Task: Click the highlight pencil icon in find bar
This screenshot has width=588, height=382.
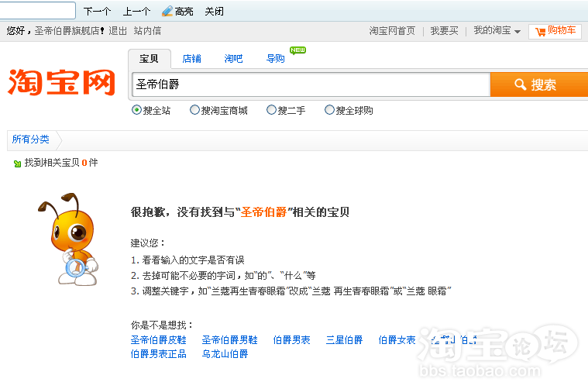Action: [x=167, y=12]
